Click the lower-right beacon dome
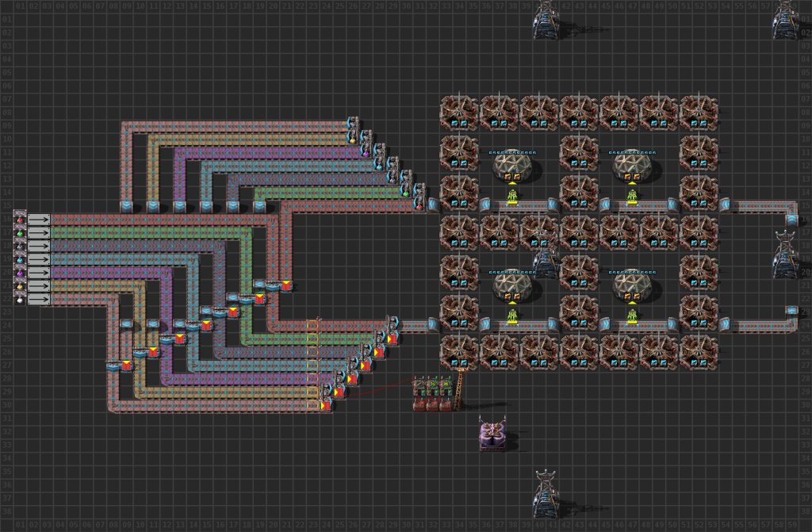The height and width of the screenshot is (532, 812). click(632, 286)
